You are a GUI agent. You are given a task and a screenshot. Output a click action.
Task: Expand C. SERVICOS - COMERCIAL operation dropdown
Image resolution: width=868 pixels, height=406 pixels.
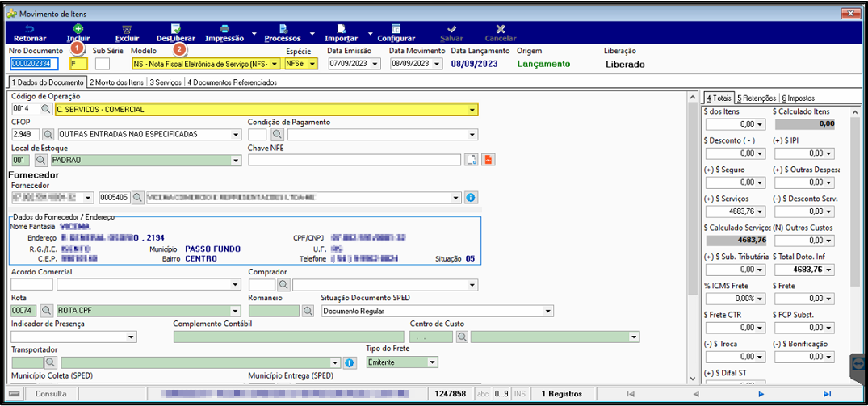pos(472,110)
